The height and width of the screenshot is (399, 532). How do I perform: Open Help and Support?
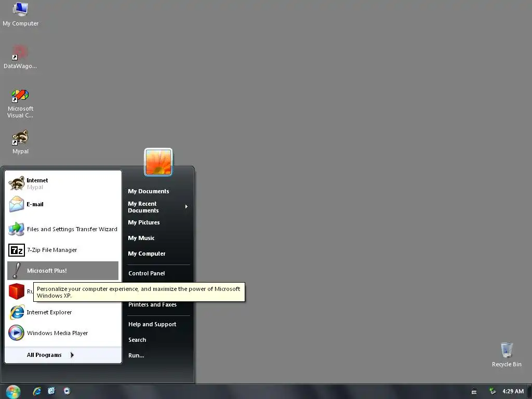point(158,324)
